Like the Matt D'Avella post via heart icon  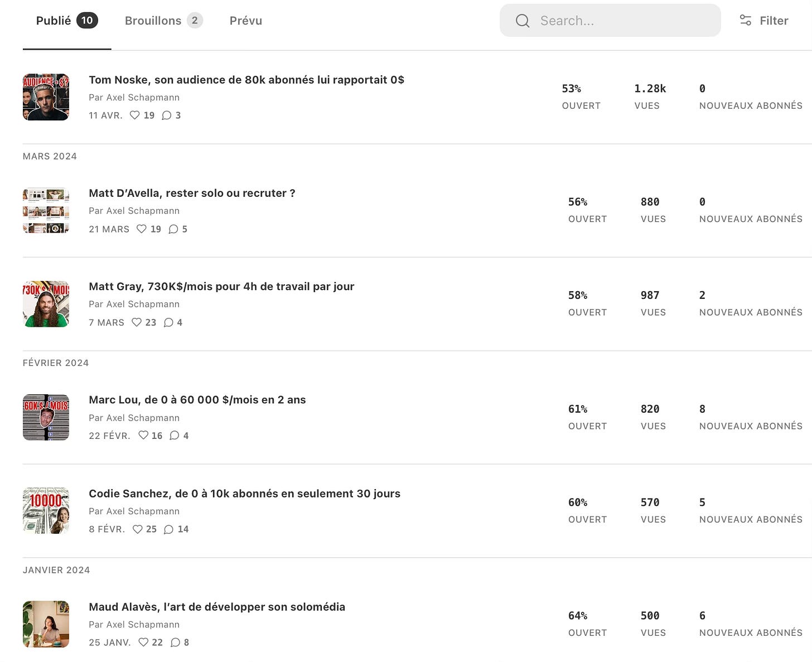(142, 229)
